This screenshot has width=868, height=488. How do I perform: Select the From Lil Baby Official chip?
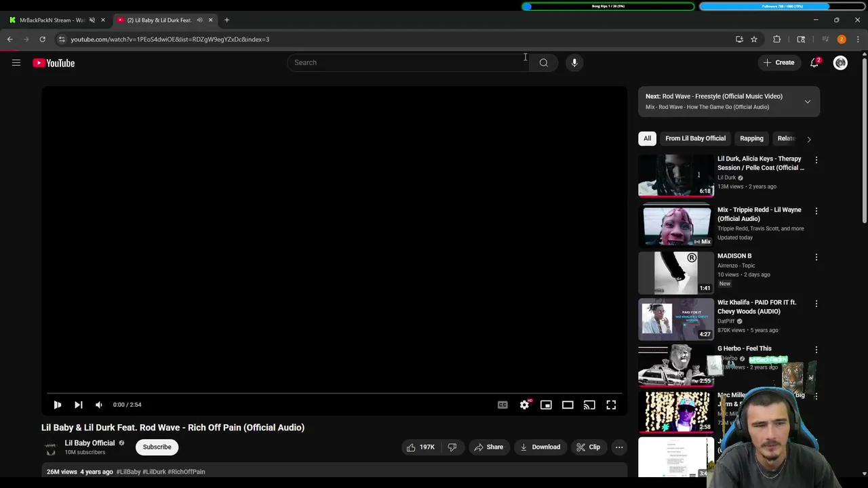pyautogui.click(x=695, y=138)
